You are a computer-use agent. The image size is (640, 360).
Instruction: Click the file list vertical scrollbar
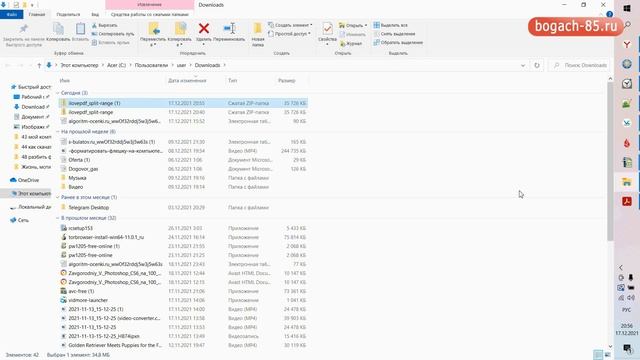(610, 161)
